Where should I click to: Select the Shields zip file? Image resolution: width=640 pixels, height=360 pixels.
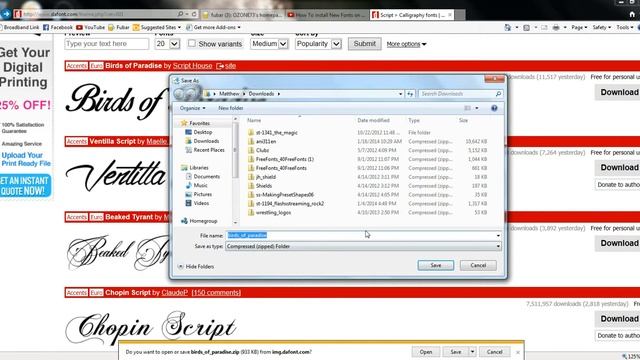coord(264,186)
